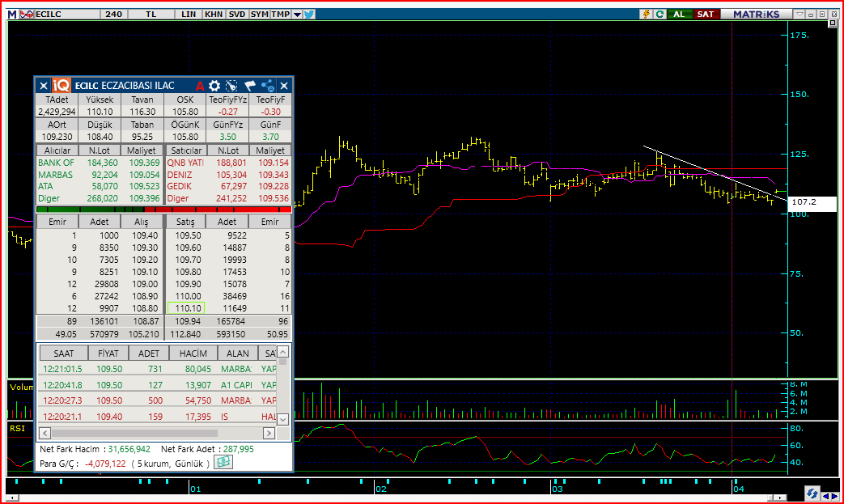Image resolution: width=844 pixels, height=504 pixels.
Task: Open the Twitter bird icon in toolbar
Action: [x=309, y=14]
